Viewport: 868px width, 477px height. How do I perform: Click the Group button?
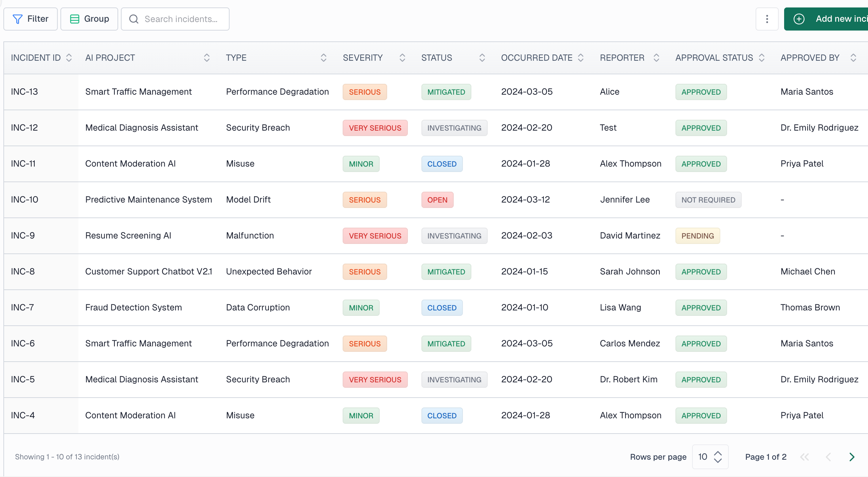(89, 19)
